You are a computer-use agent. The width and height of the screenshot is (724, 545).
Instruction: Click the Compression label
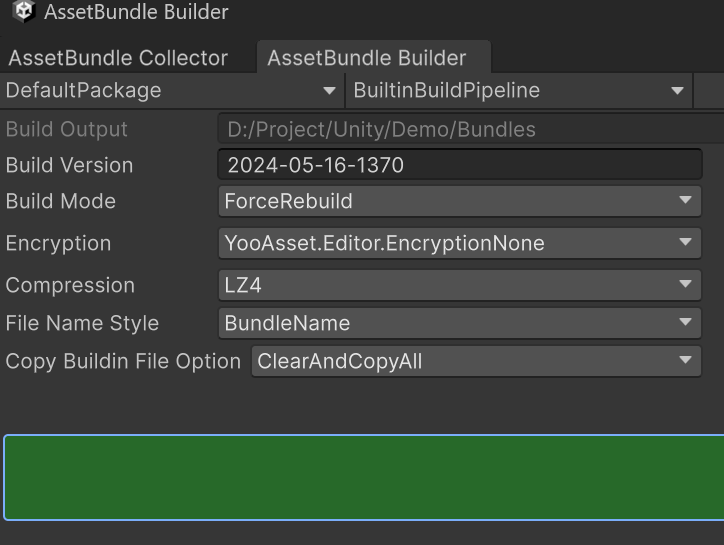(70, 285)
